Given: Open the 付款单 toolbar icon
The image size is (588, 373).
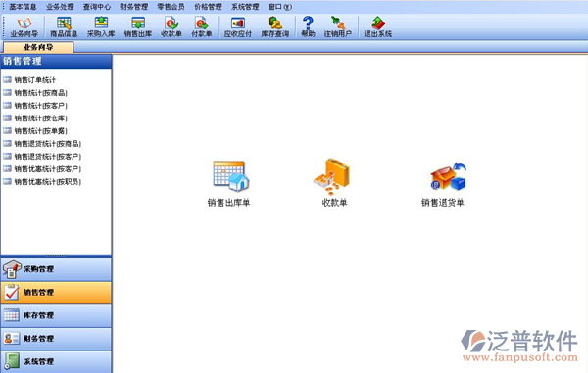Looking at the screenshot, I should click(202, 26).
